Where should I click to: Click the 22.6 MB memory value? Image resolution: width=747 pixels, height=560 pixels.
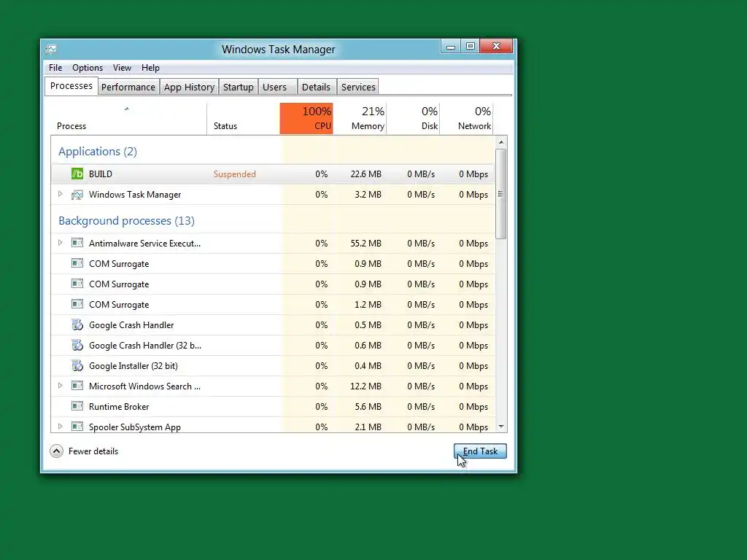pos(366,174)
